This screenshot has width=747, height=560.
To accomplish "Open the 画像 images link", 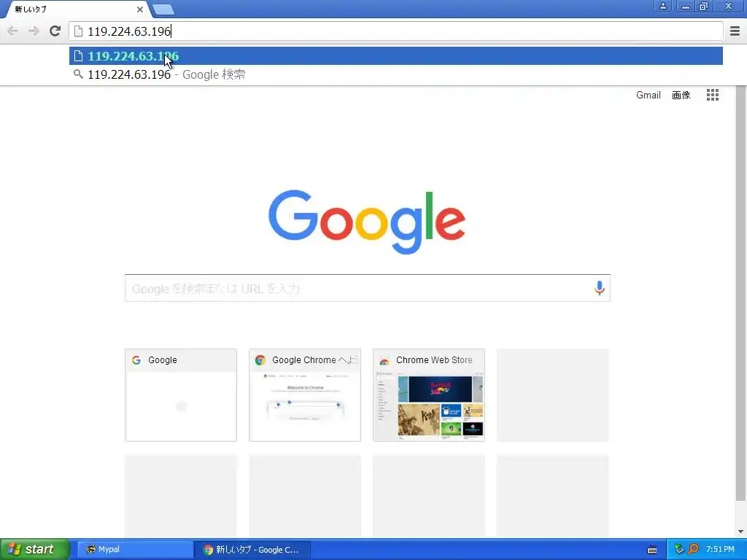I will pos(681,95).
